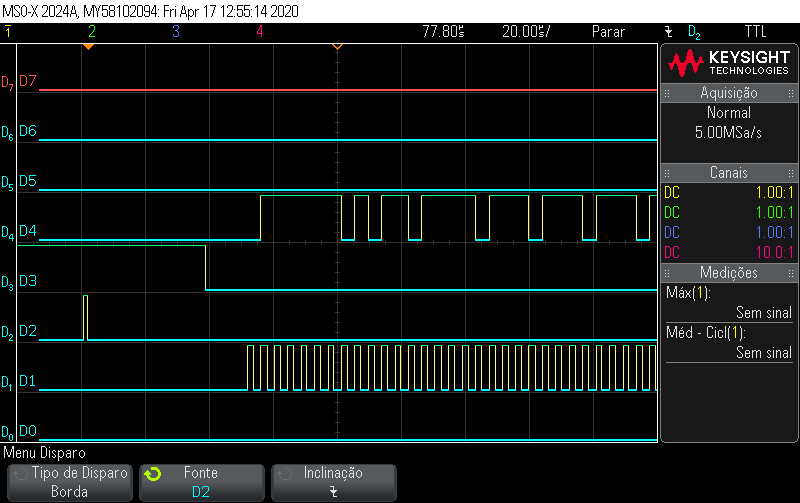Click the D2 trigger source label in top bar
The width and height of the screenshot is (800, 503).
coord(694,33)
